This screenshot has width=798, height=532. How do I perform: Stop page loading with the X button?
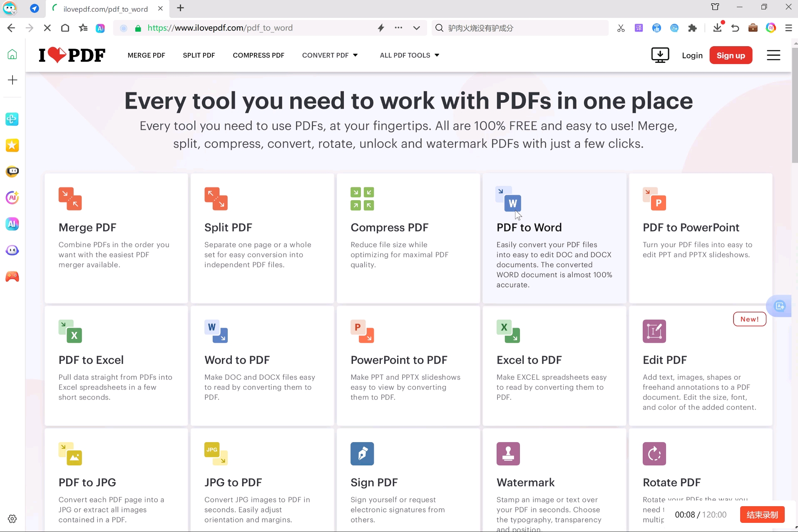(47, 28)
